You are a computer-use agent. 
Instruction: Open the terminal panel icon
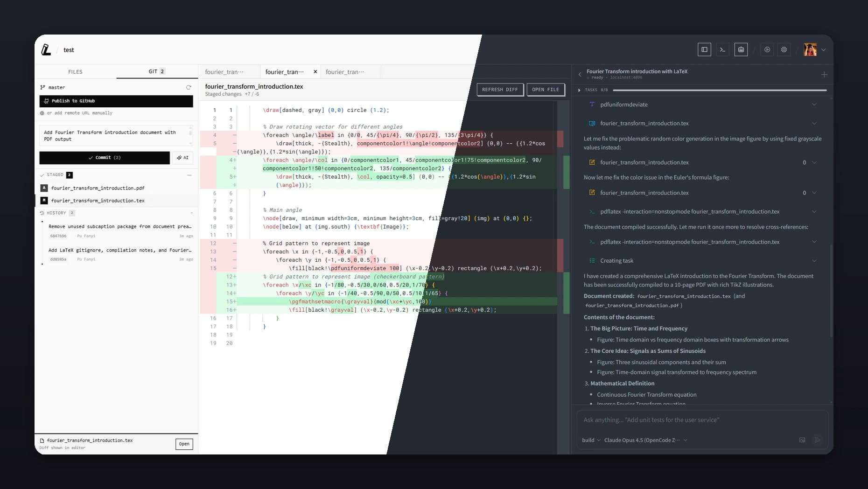point(722,49)
